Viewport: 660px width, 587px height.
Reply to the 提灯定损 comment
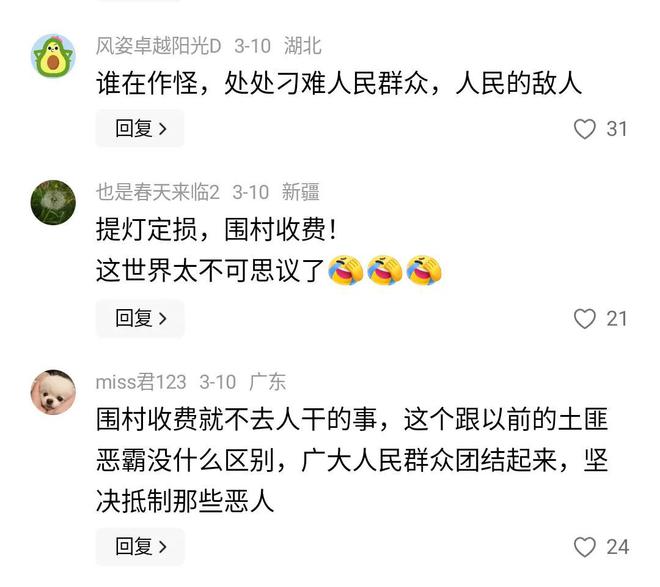(x=140, y=319)
